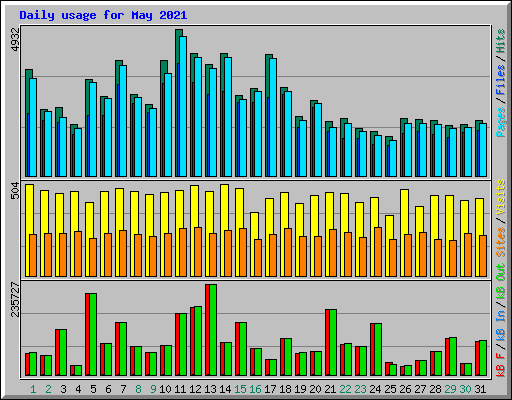512x400 pixels.
Task: Click the green kB bar for day 5
Action: tap(93, 335)
